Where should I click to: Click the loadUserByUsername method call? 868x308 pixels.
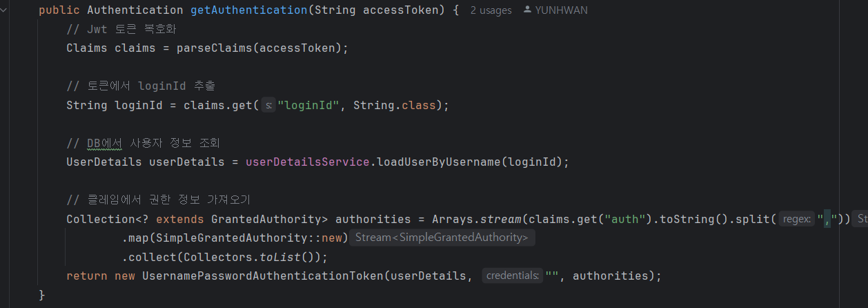point(437,162)
